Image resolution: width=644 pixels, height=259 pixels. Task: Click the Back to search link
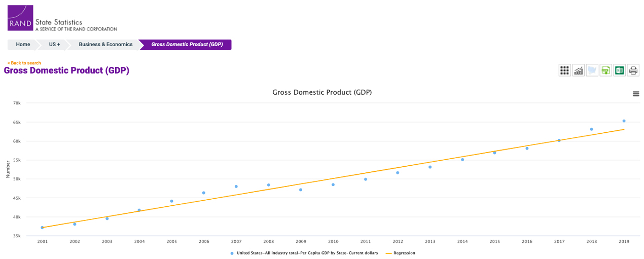[24, 63]
